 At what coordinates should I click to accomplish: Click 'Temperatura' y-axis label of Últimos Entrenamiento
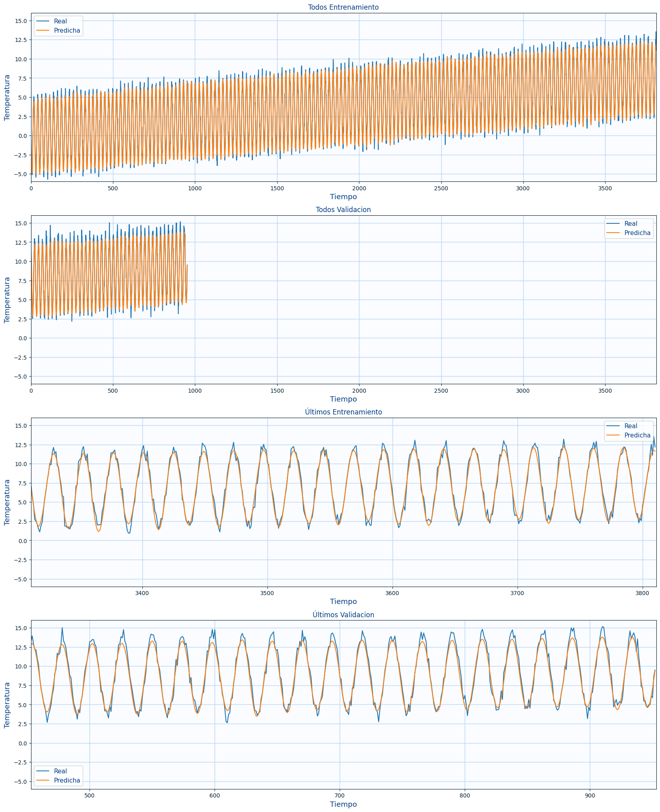click(x=7, y=502)
